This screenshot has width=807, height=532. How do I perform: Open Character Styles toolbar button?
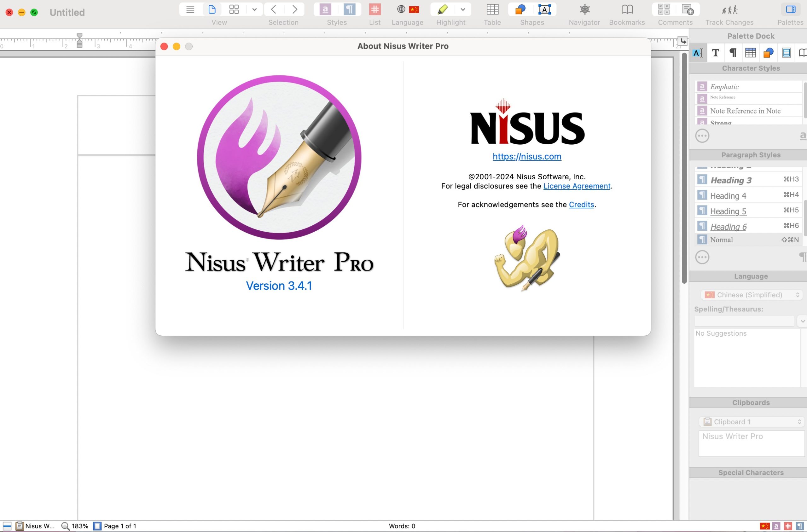[325, 9]
